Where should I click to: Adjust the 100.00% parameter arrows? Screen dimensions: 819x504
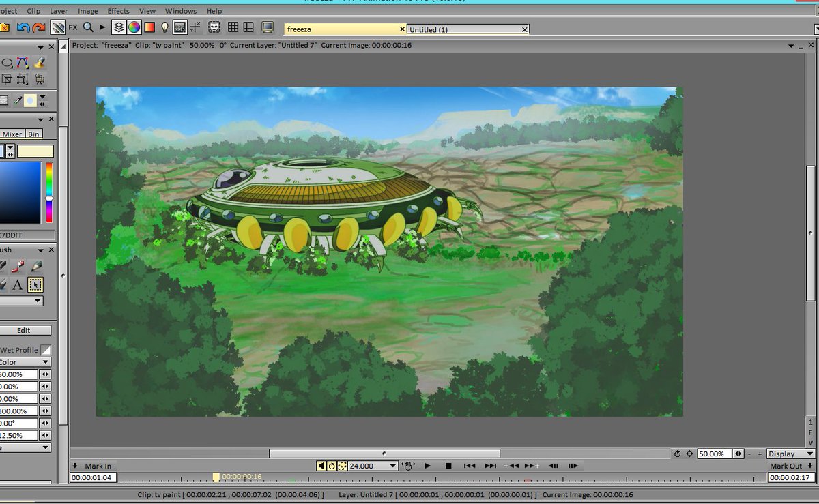pos(45,411)
